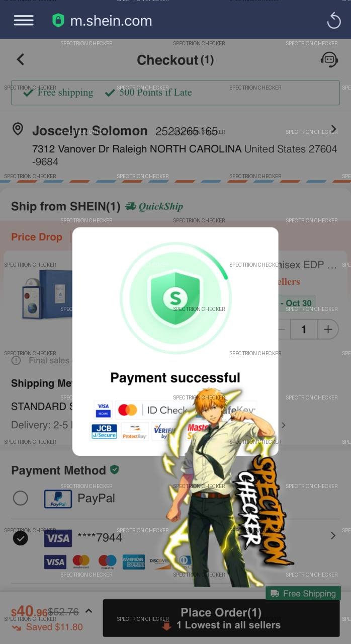Screen dimensions: 351x644
Task: Open the m.shein.com address bar
Action: (111, 21)
